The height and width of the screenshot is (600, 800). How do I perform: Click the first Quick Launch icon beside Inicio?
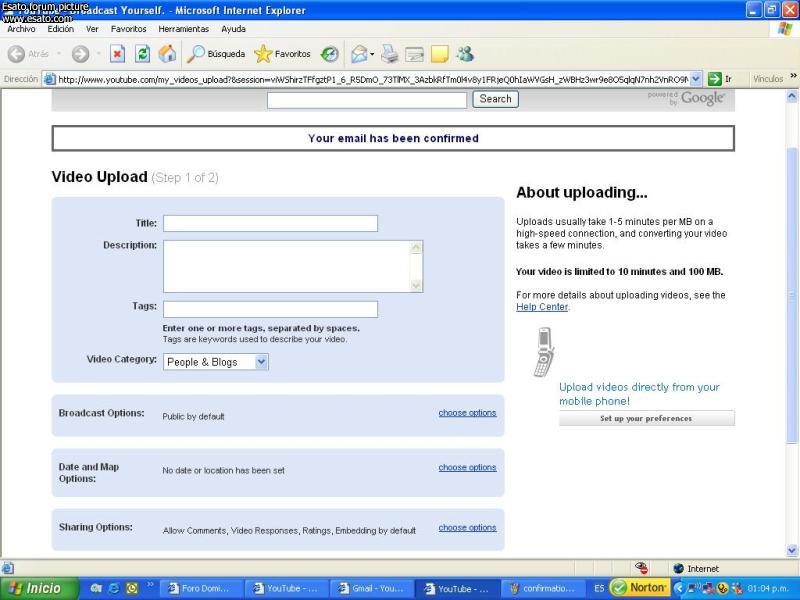click(x=96, y=588)
